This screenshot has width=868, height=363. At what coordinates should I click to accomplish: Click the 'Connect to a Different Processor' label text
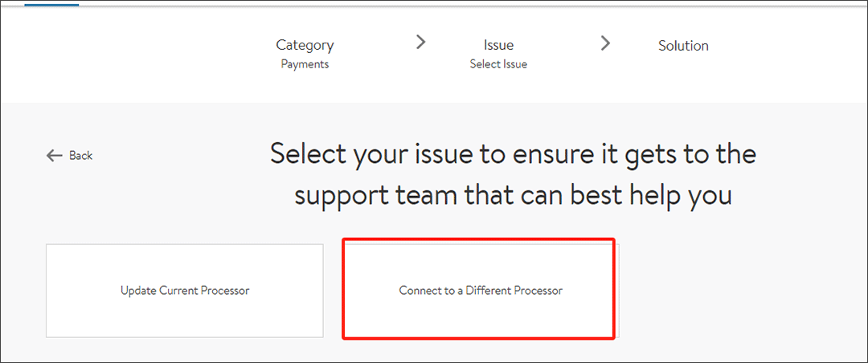coord(481,291)
